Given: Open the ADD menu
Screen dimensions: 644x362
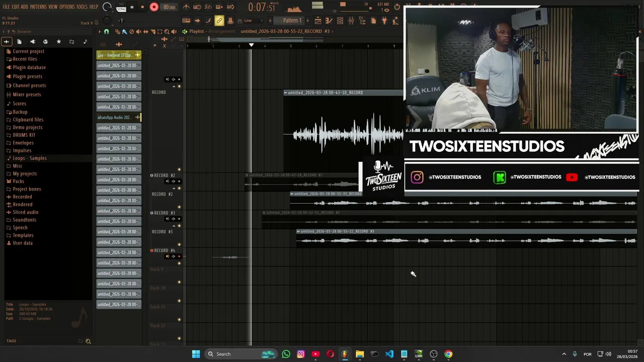Looking at the screenshot, I should point(25,7).
